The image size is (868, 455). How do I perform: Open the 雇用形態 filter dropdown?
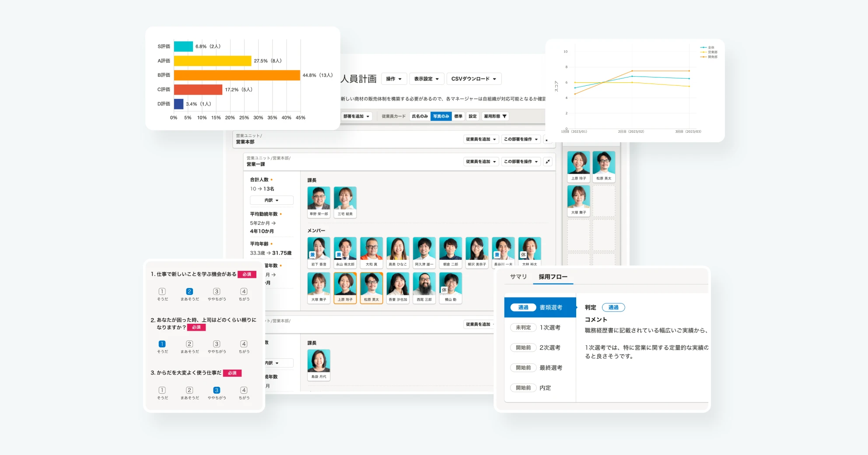[495, 116]
